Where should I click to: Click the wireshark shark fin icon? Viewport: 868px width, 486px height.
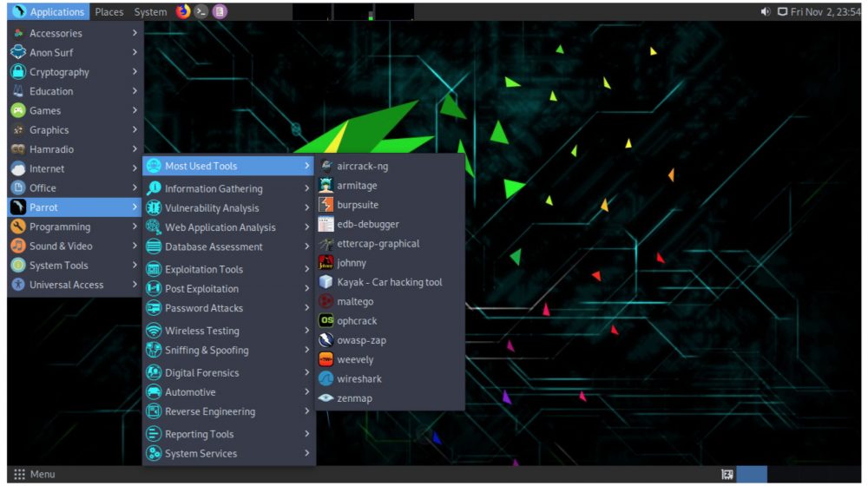[x=325, y=379]
